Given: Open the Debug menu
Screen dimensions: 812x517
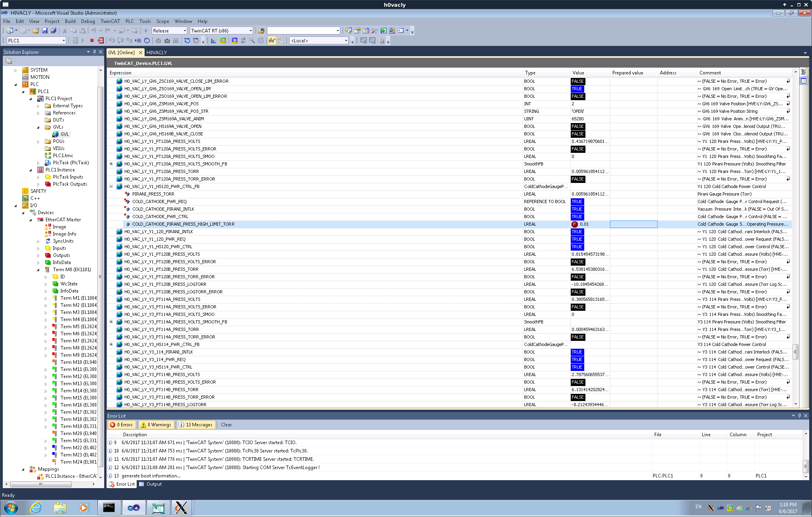Looking at the screenshot, I should (88, 21).
